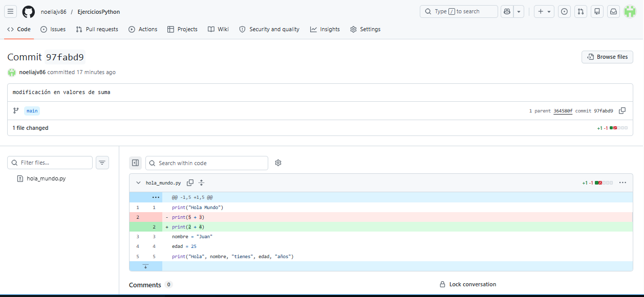This screenshot has height=297, width=644.
Task: Switch to the Pull requests tab
Action: coord(97,29)
